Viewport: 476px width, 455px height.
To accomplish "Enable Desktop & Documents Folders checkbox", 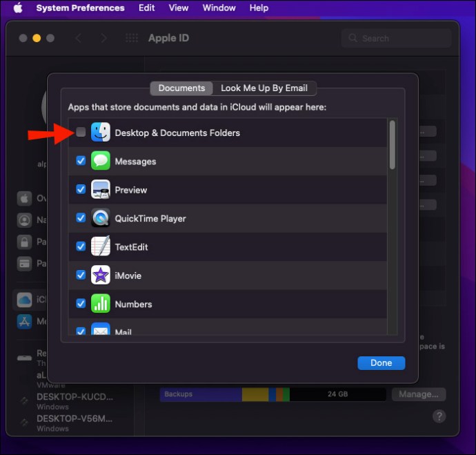I will click(81, 132).
